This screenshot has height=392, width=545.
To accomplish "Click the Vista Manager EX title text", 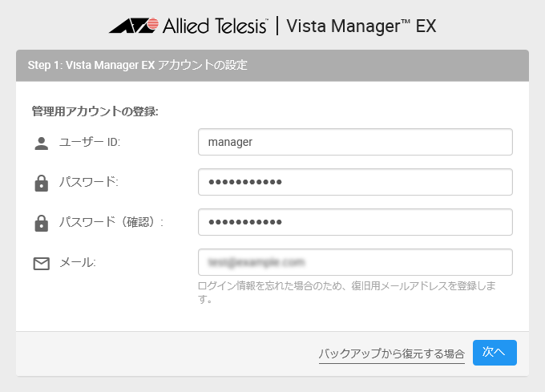I will [361, 26].
